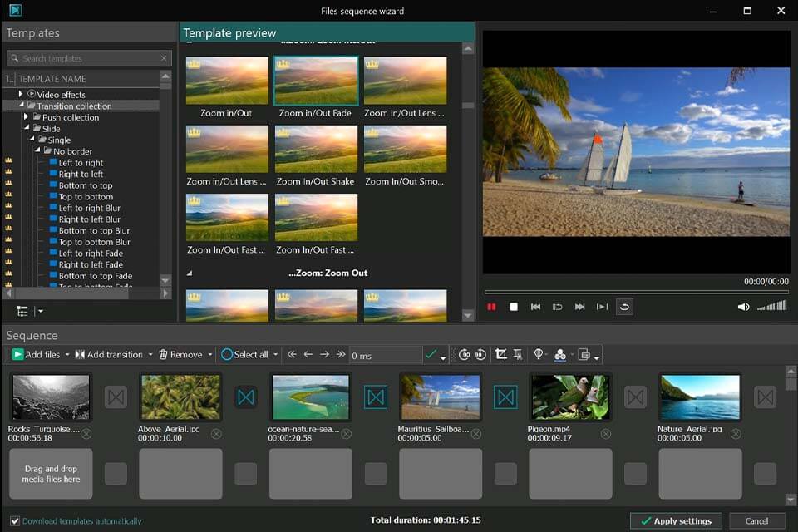The width and height of the screenshot is (798, 532).
Task: Click the transition slot after Rocks Turquoise clip
Action: click(x=116, y=397)
